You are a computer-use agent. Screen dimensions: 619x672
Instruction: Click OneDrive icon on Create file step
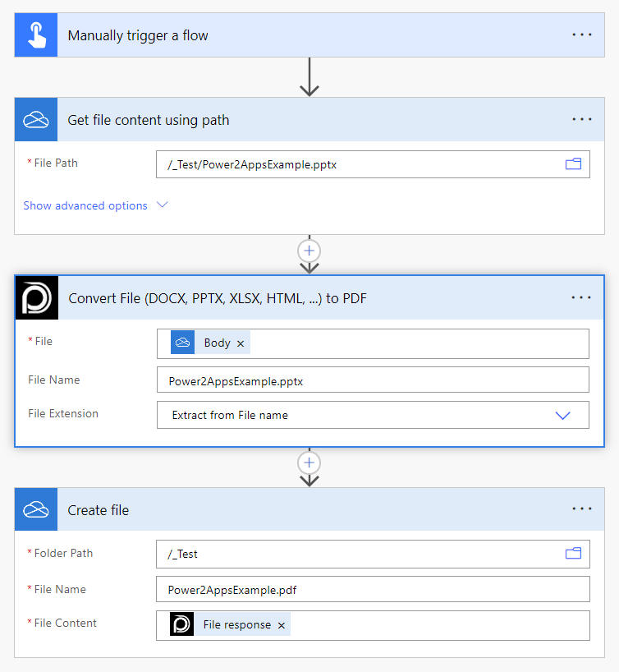[x=36, y=509]
